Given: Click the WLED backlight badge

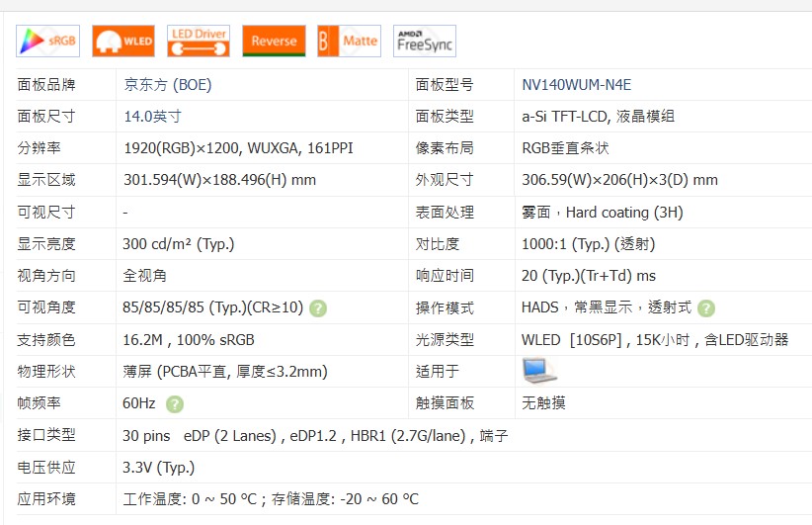Looking at the screenshot, I should (x=123, y=41).
